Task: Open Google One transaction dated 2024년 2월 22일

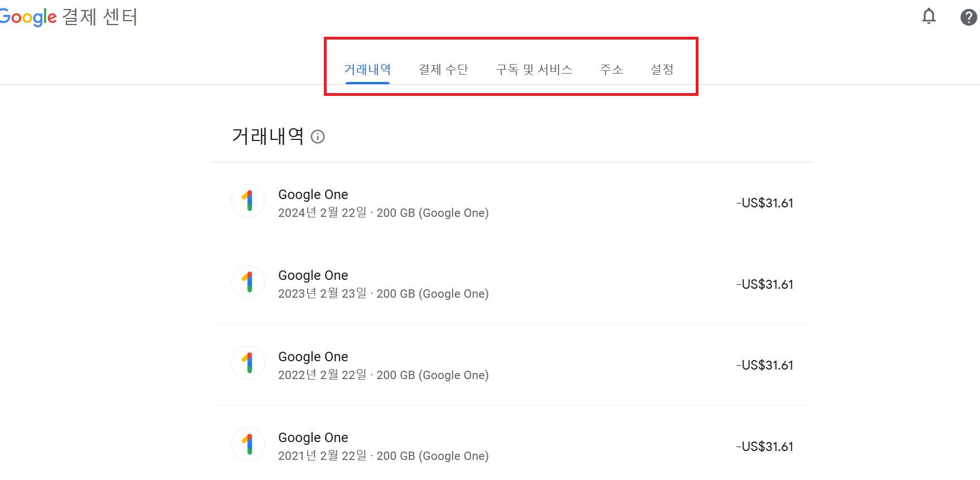Action: point(512,203)
